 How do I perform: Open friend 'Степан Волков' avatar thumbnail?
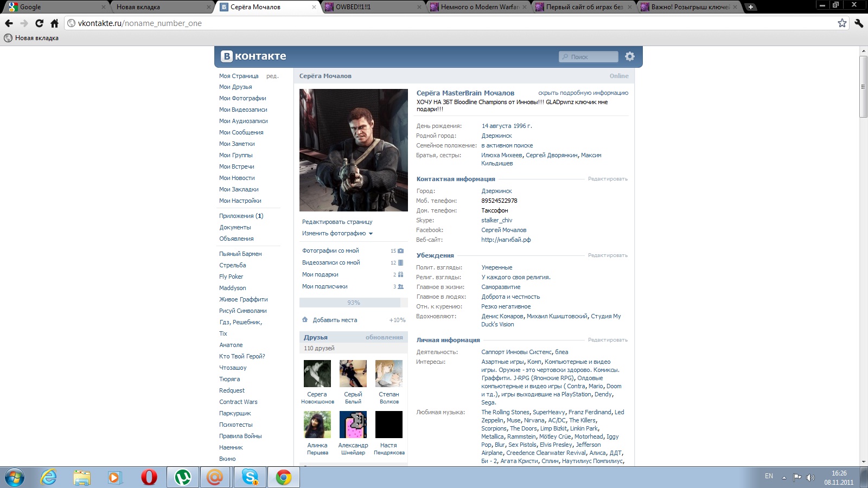click(x=389, y=374)
